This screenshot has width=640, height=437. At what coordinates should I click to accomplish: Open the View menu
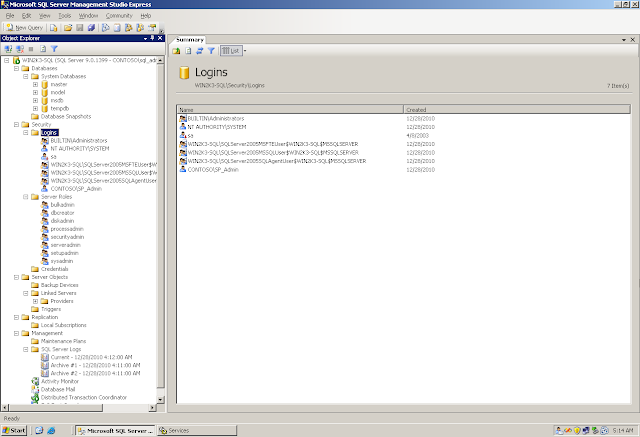pos(44,16)
